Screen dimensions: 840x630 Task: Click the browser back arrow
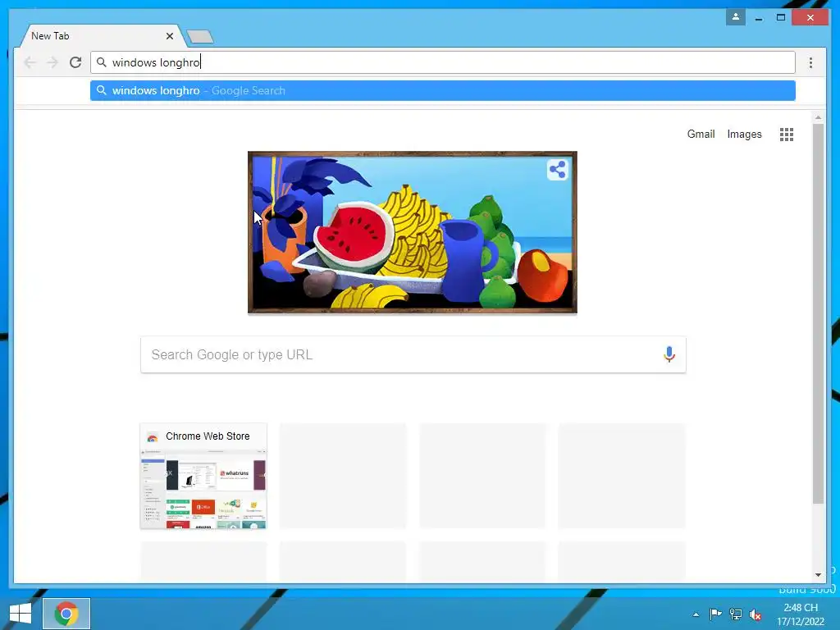(30, 62)
